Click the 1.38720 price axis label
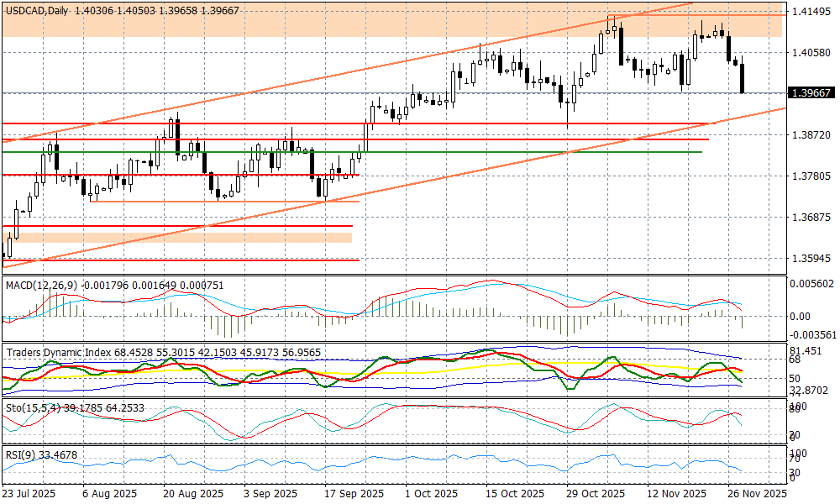Screen dimensions: 840x504 pos(811,134)
